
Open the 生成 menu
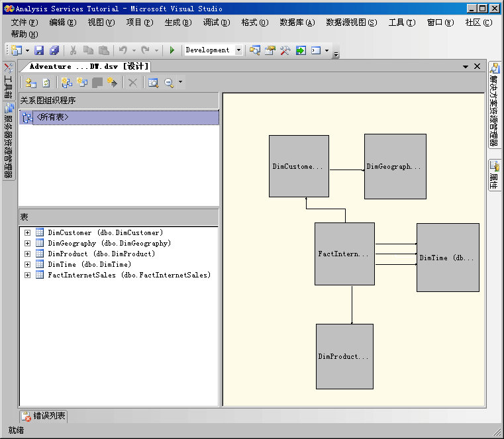[x=177, y=23]
